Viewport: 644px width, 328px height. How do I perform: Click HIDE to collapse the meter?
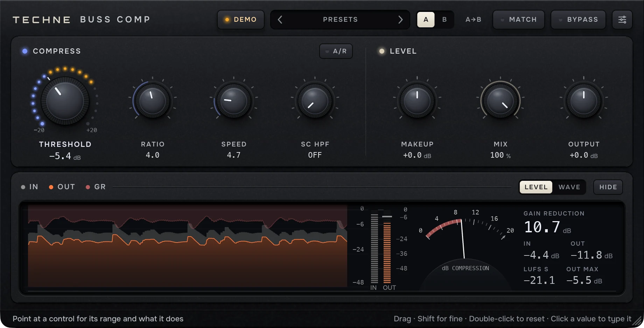pyautogui.click(x=608, y=187)
